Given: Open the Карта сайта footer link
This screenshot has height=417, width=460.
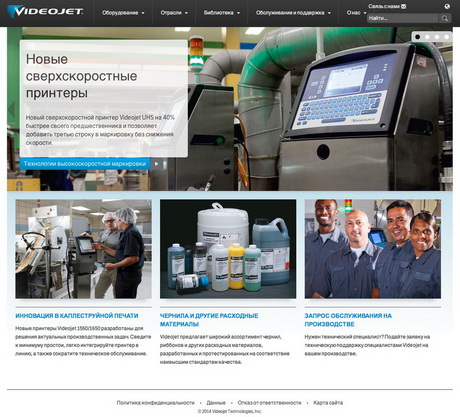Looking at the screenshot, I should pyautogui.click(x=328, y=403).
